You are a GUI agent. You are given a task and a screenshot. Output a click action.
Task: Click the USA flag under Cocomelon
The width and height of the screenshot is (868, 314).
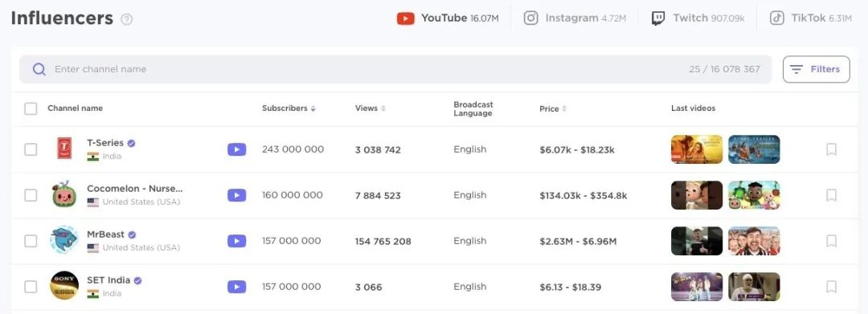click(93, 202)
